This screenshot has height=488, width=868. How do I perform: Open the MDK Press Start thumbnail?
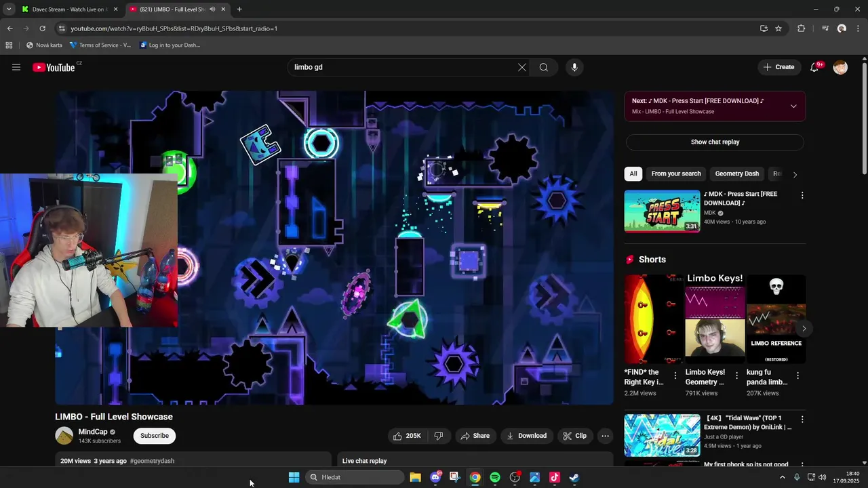662,211
